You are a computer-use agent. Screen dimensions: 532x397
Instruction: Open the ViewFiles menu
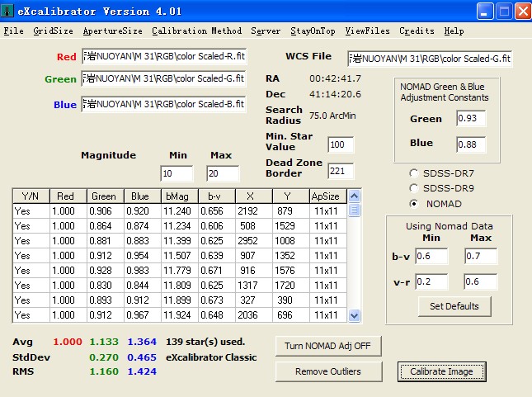tap(367, 31)
